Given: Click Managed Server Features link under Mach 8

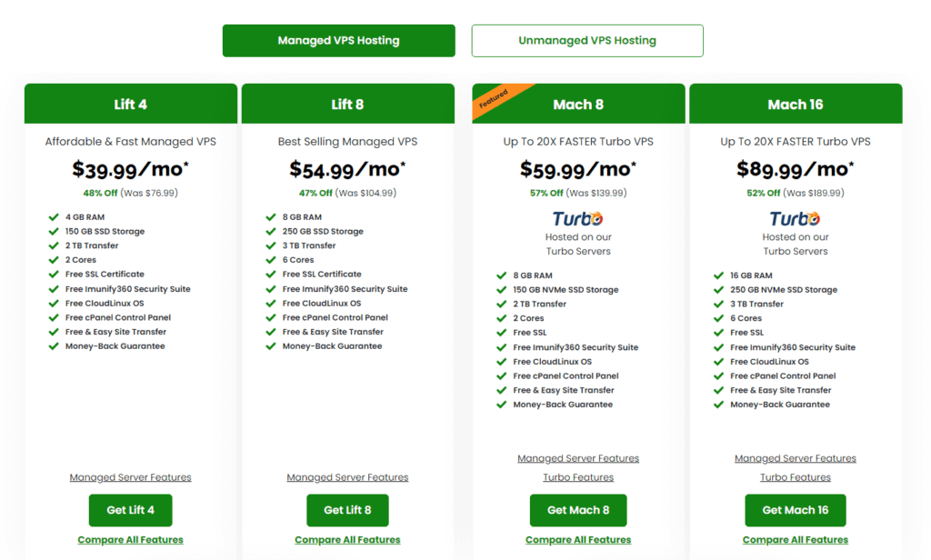Looking at the screenshot, I should click(578, 457).
